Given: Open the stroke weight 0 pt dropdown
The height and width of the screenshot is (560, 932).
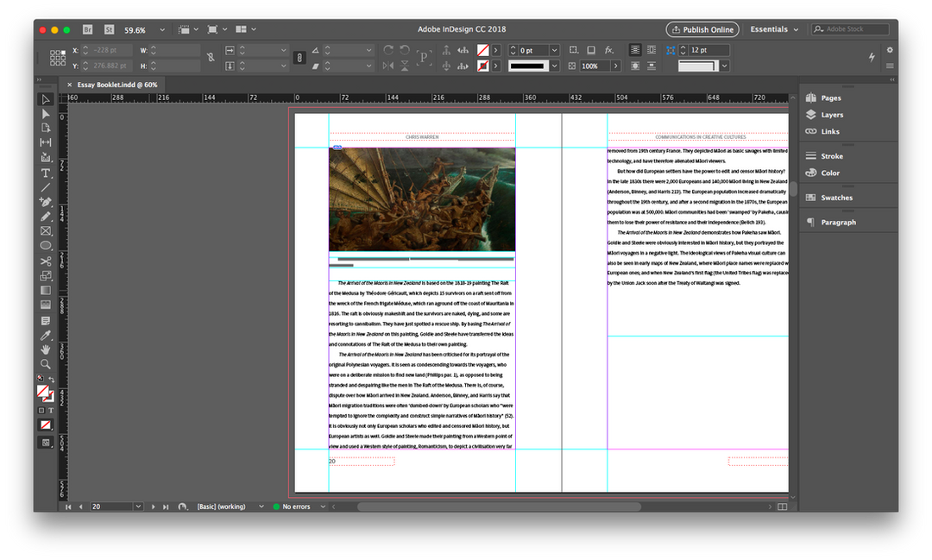Looking at the screenshot, I should tap(552, 50).
